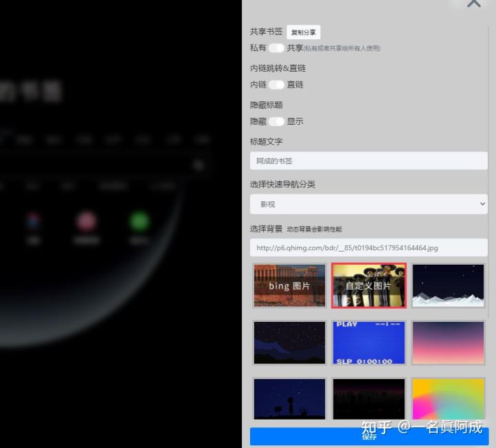
Task: Click the 复制分享 button
Action: (303, 32)
